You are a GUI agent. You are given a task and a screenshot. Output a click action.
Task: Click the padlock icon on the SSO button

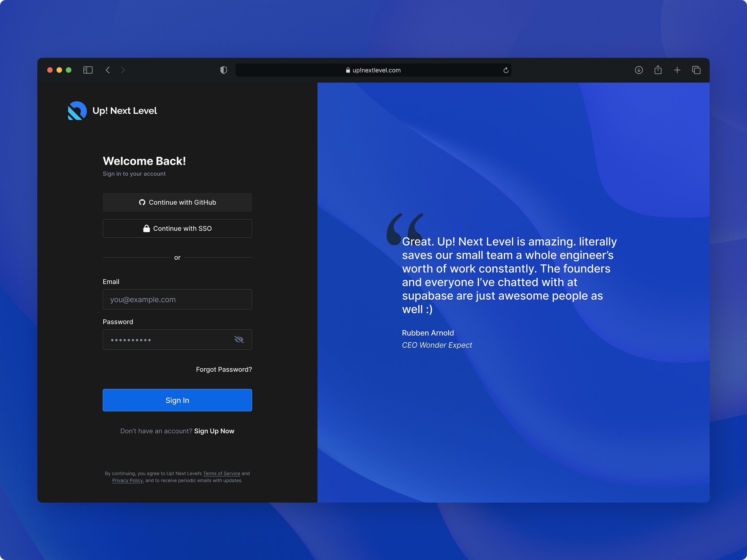pos(146,228)
